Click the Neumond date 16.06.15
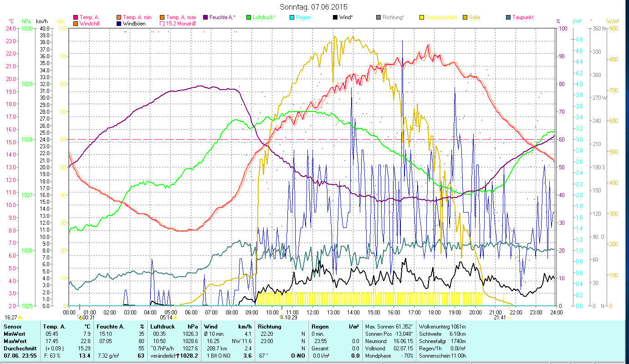The width and height of the screenshot is (629, 364). tap(403, 341)
